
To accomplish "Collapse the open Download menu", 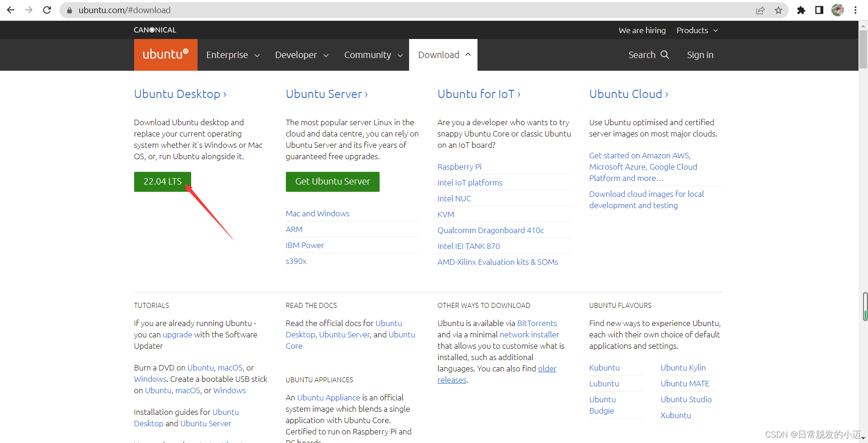I will 444,55.
